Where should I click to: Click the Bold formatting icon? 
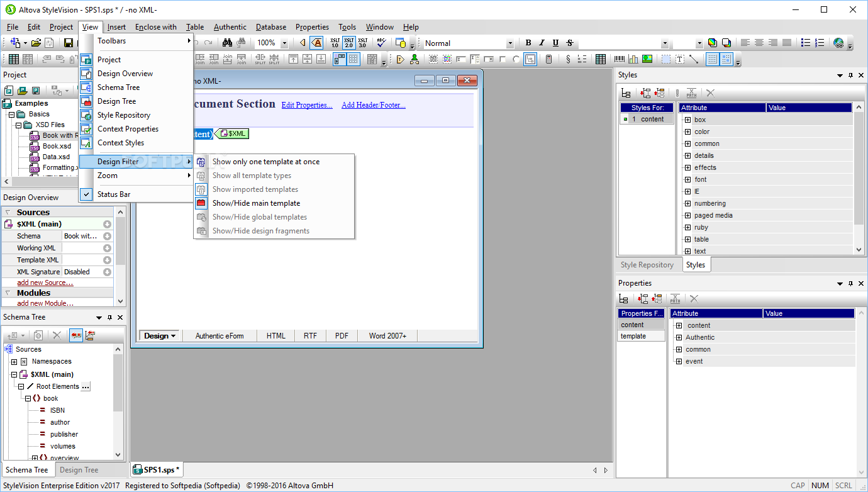click(528, 43)
